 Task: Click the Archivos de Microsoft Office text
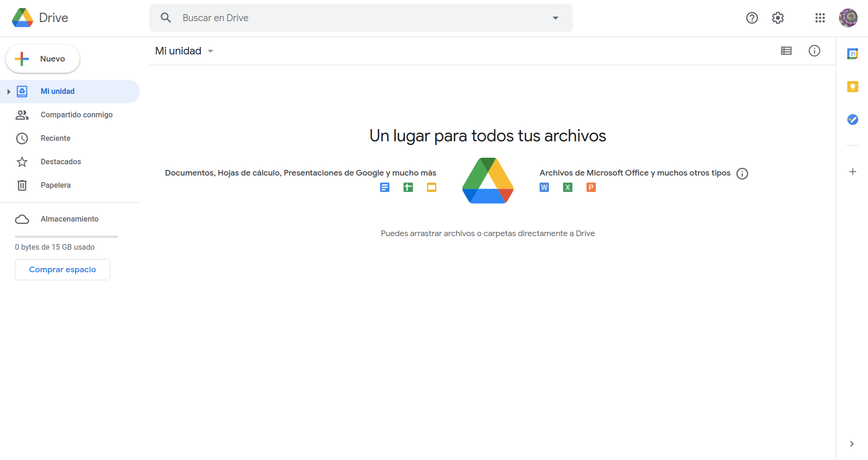pos(635,173)
